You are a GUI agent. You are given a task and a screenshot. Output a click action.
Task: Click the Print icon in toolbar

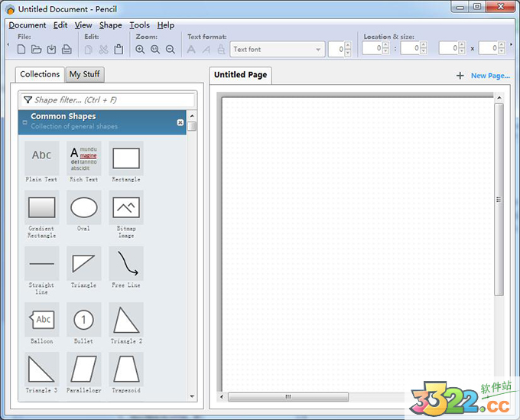click(67, 50)
